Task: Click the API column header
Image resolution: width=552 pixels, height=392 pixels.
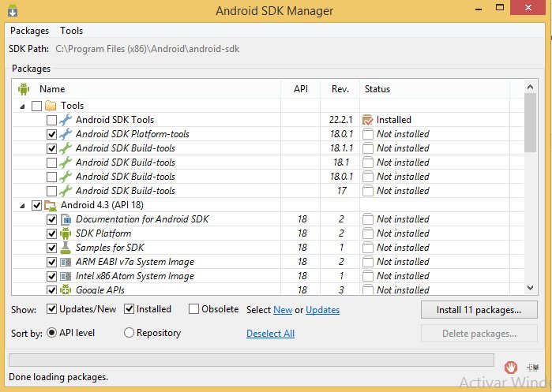Action: [301, 89]
